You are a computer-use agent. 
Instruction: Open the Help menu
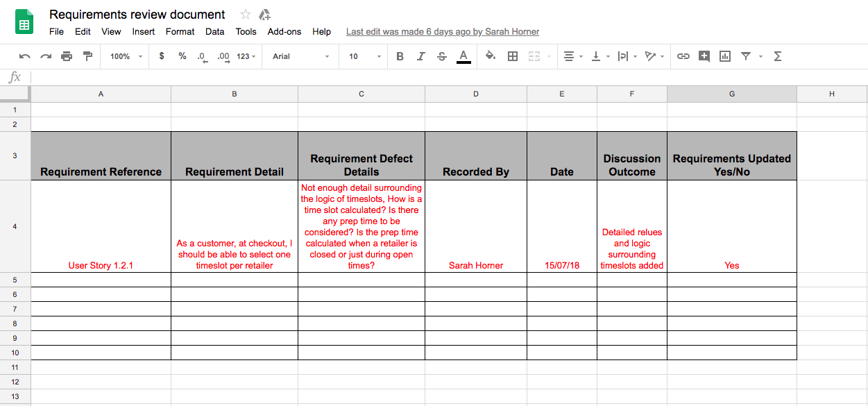tap(321, 31)
